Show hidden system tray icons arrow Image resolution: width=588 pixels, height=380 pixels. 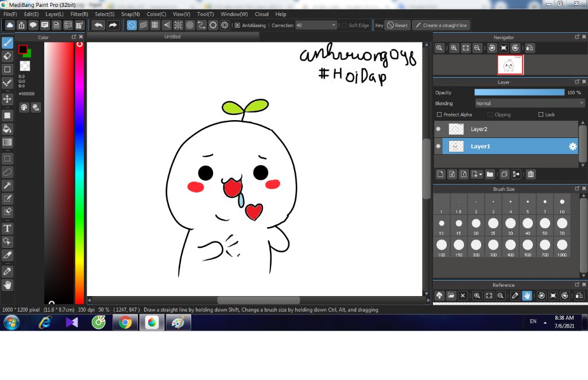pos(545,323)
